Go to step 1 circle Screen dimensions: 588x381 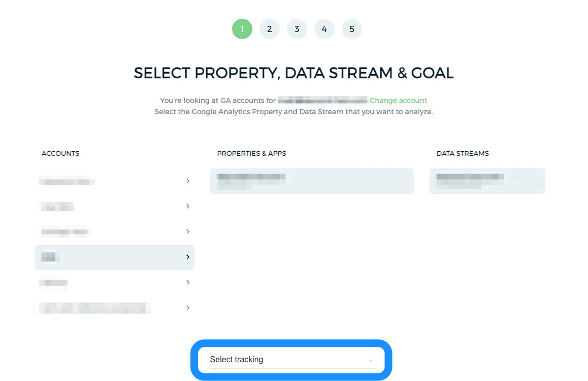tap(242, 29)
